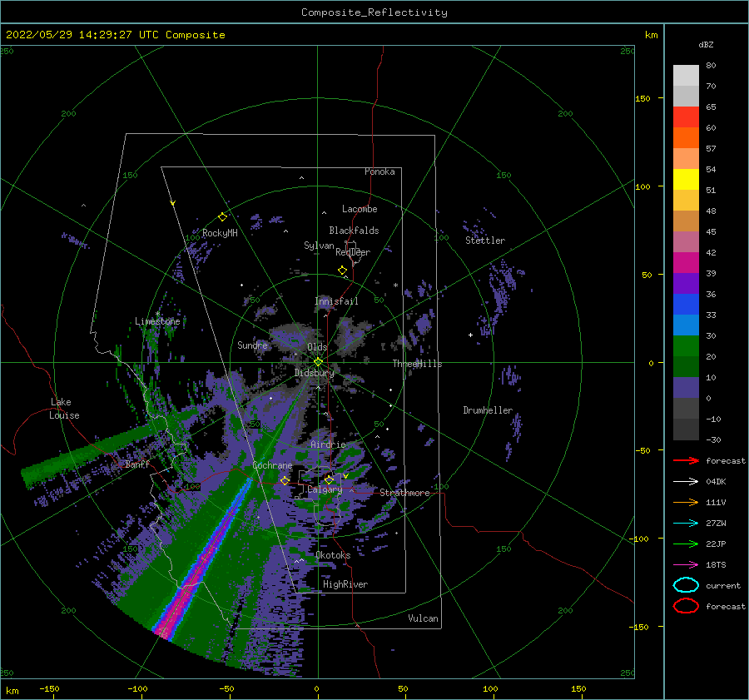Click the 'Limestone' map label

(157, 321)
